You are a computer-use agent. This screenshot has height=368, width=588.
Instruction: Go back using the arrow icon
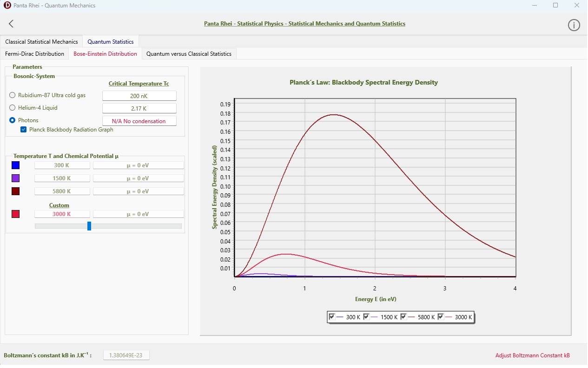tap(11, 24)
